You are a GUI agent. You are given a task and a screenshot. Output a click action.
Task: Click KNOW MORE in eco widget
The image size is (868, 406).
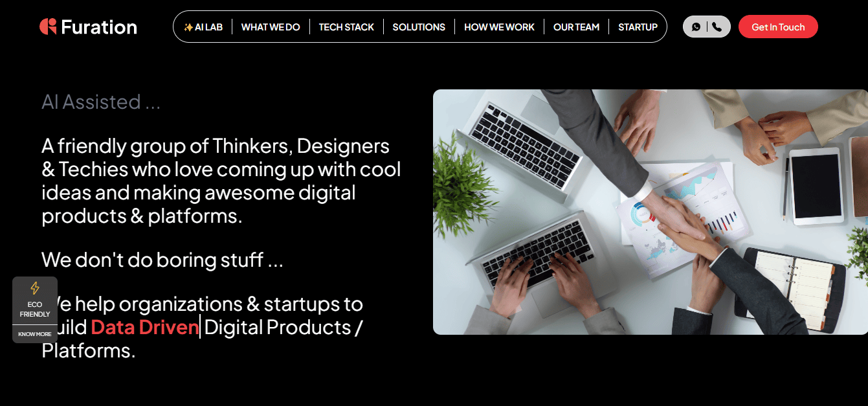(x=35, y=334)
